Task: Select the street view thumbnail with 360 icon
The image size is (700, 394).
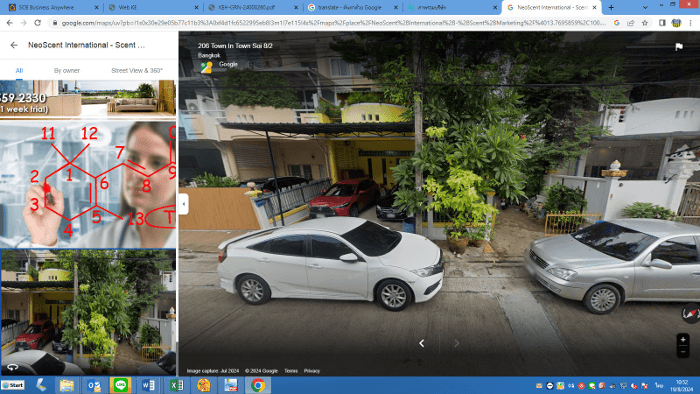Action: click(88, 312)
